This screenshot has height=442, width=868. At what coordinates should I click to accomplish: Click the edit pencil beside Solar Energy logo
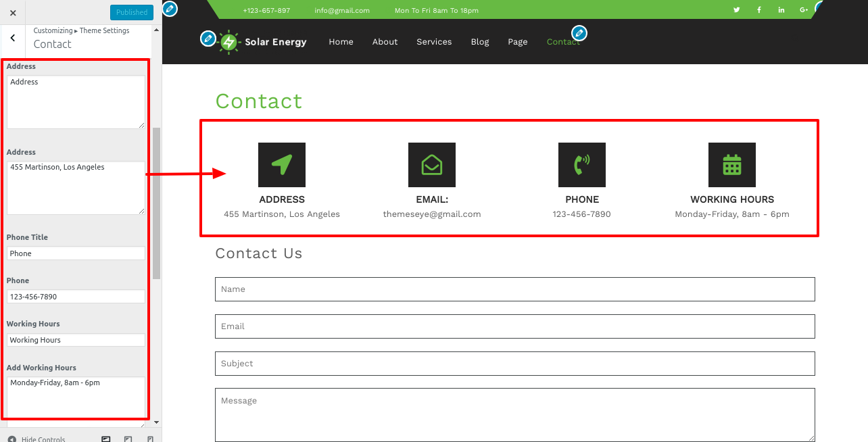coord(208,39)
